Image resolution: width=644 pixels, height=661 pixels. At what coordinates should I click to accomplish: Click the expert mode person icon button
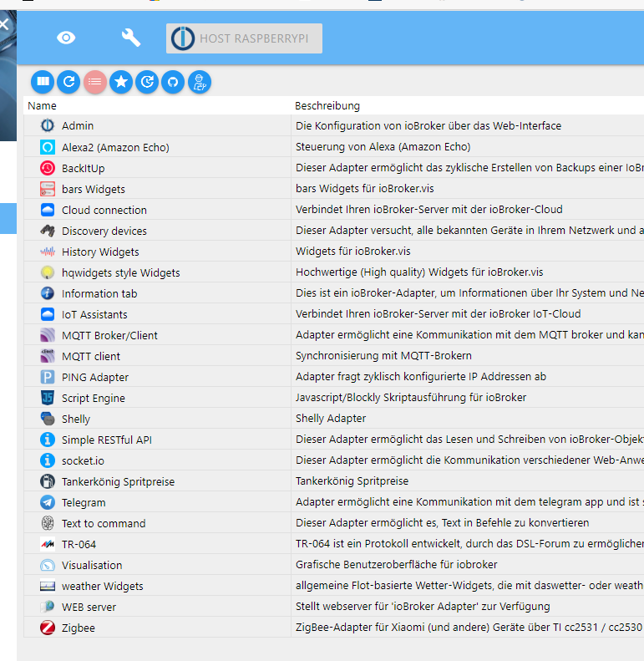[200, 81]
